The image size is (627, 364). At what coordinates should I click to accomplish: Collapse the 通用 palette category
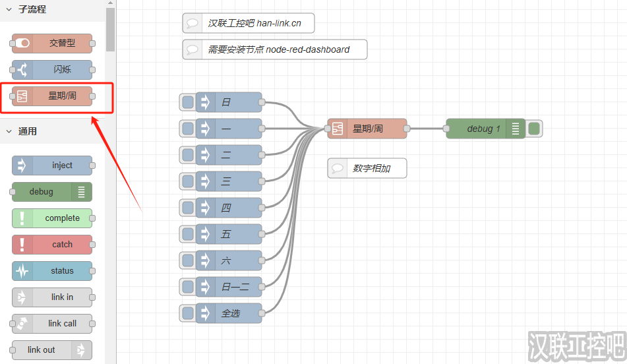(x=9, y=131)
